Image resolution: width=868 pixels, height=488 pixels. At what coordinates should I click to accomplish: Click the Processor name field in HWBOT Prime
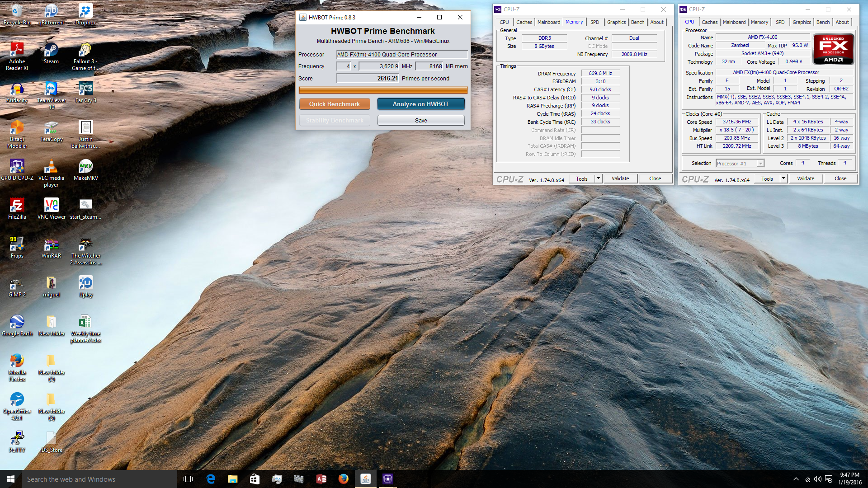click(x=402, y=54)
